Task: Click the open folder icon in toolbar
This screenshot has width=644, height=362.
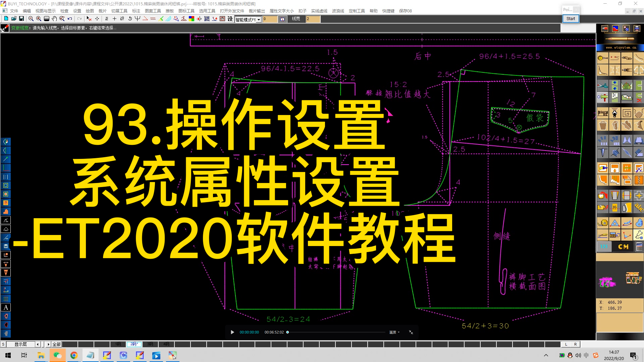Action: (x=14, y=19)
